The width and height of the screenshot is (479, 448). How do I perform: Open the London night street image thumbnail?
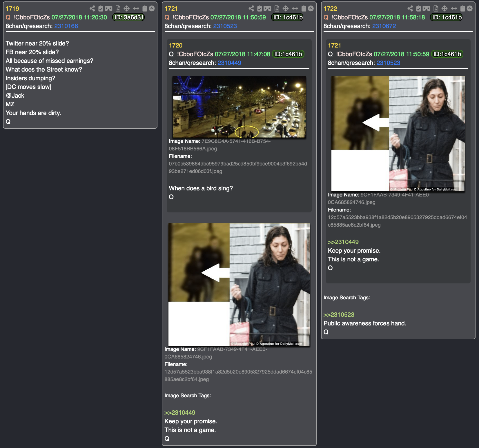(x=239, y=107)
